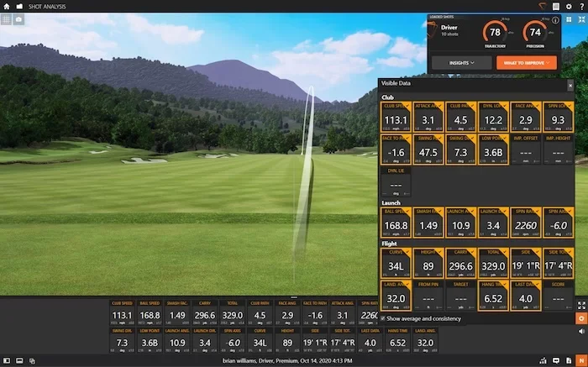This screenshot has width=588, height=367.
Task: Open settings gear in top bar
Action: coord(569,7)
